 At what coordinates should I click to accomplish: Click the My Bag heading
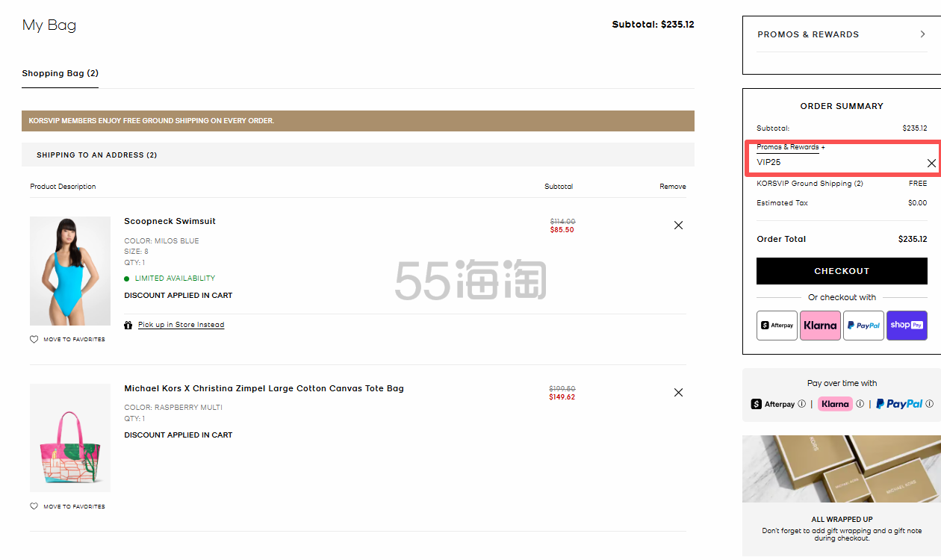pos(49,25)
